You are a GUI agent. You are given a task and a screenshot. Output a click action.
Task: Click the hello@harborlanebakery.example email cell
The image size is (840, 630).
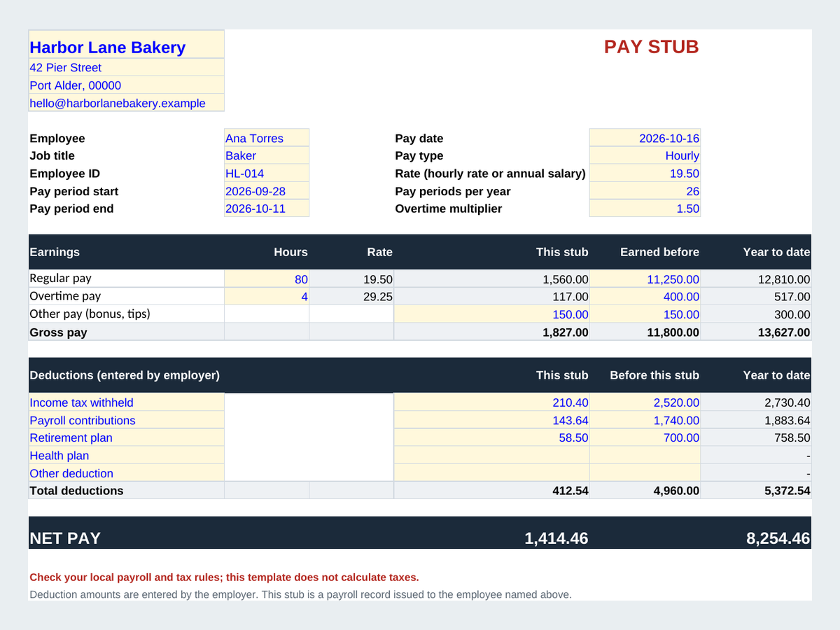tap(127, 103)
